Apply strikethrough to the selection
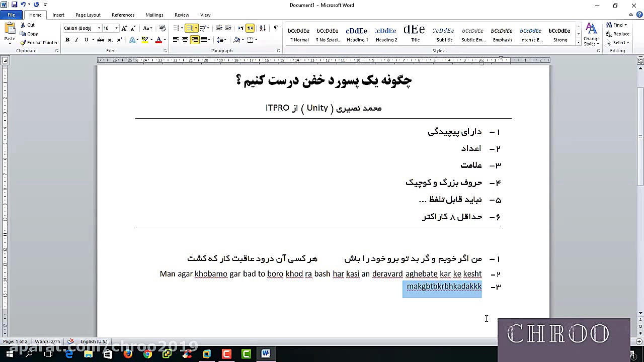The width and height of the screenshot is (644, 362). click(x=101, y=39)
